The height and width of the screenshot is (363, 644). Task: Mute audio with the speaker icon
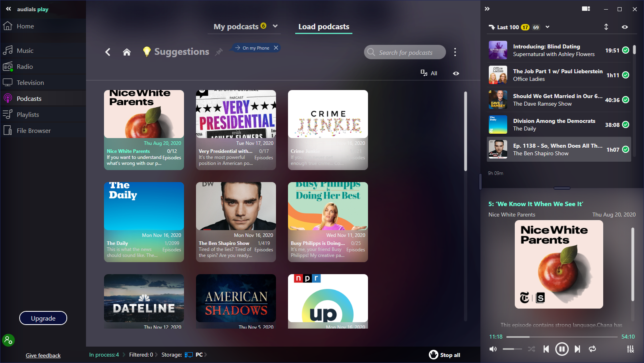[x=493, y=349]
